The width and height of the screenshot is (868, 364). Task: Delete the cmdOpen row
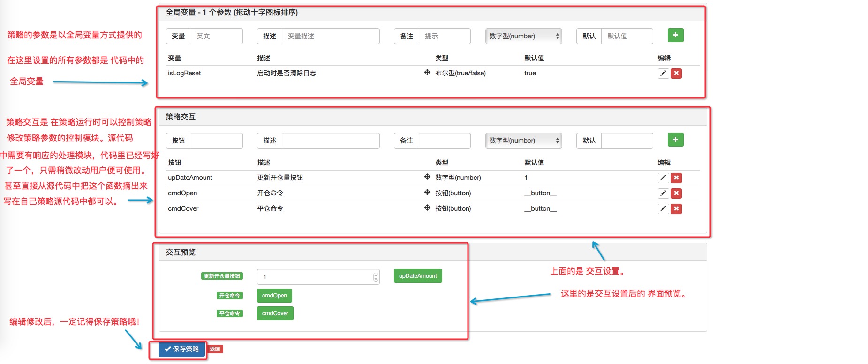pos(676,193)
